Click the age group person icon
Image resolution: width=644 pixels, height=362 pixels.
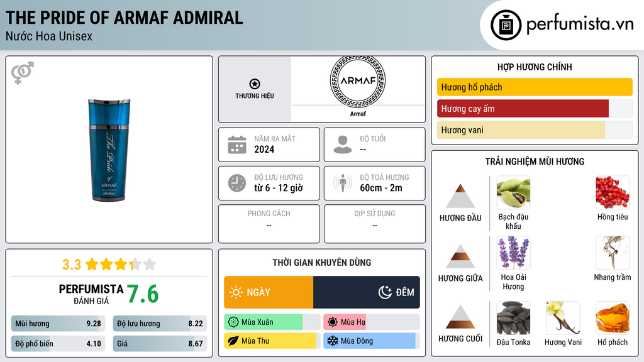(343, 145)
